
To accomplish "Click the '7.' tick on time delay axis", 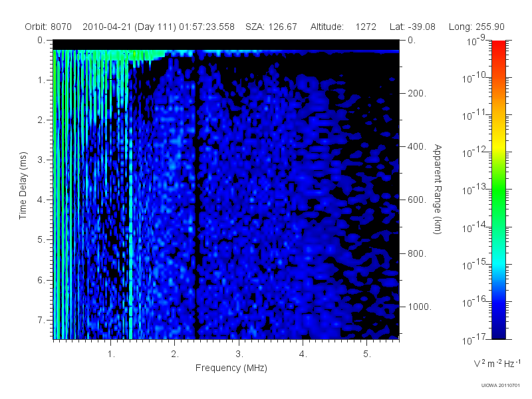I will (41, 320).
